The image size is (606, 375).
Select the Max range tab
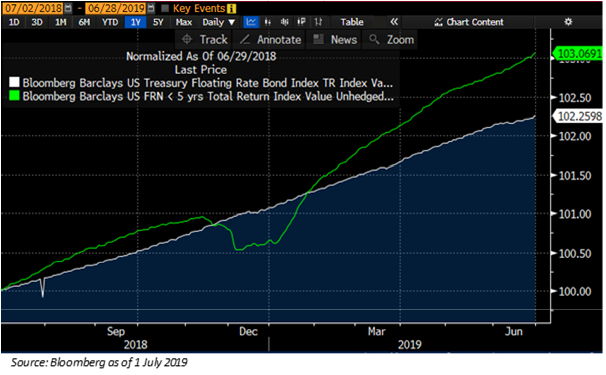pyautogui.click(x=184, y=22)
